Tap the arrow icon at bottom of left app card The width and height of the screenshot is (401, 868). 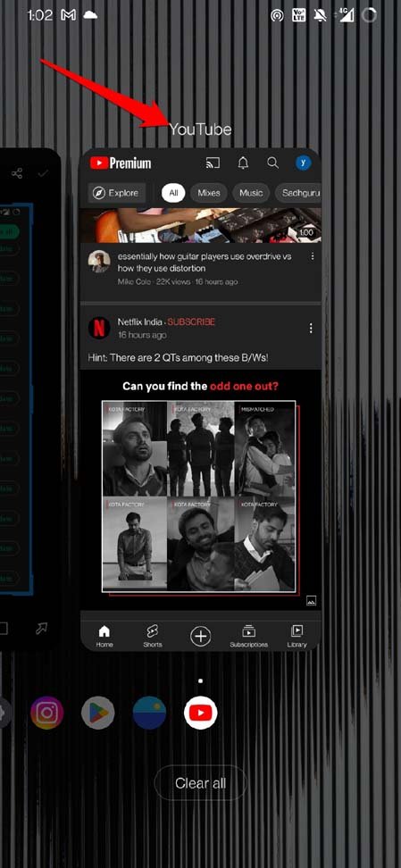[42, 629]
